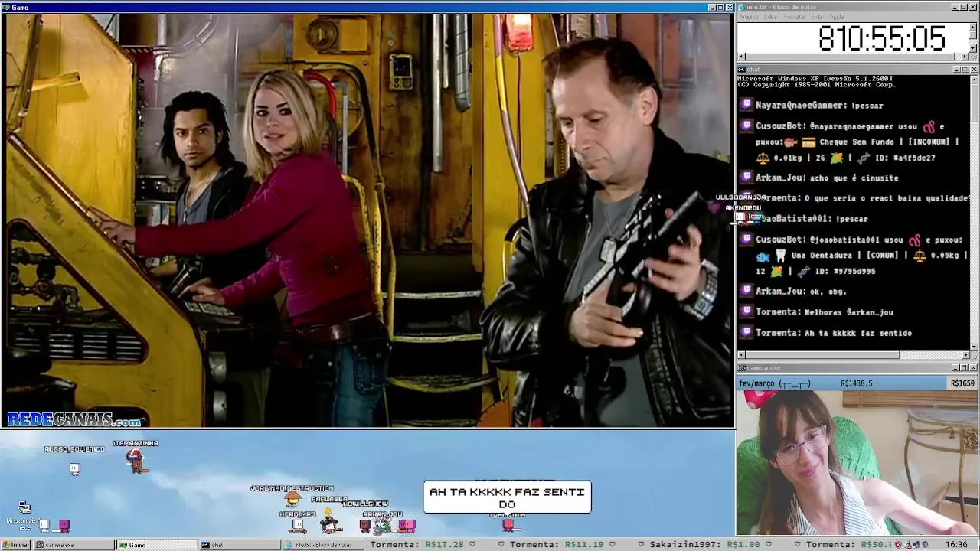The width and height of the screenshot is (980, 551).
Task: Click the webcam video in camera.exe window
Action: click(x=857, y=463)
